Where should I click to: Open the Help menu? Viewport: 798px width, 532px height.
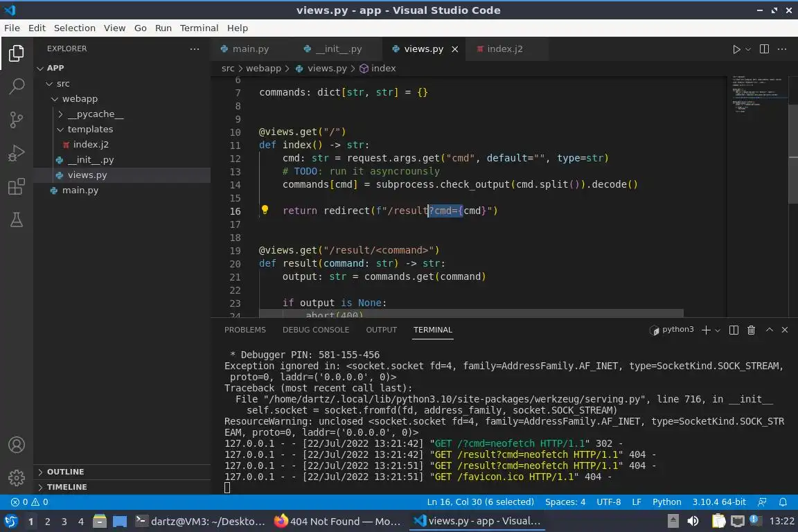(x=237, y=28)
